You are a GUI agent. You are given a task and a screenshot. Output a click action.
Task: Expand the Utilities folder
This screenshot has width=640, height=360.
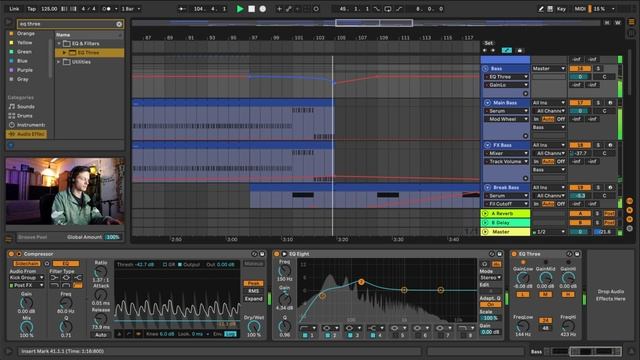(59, 62)
